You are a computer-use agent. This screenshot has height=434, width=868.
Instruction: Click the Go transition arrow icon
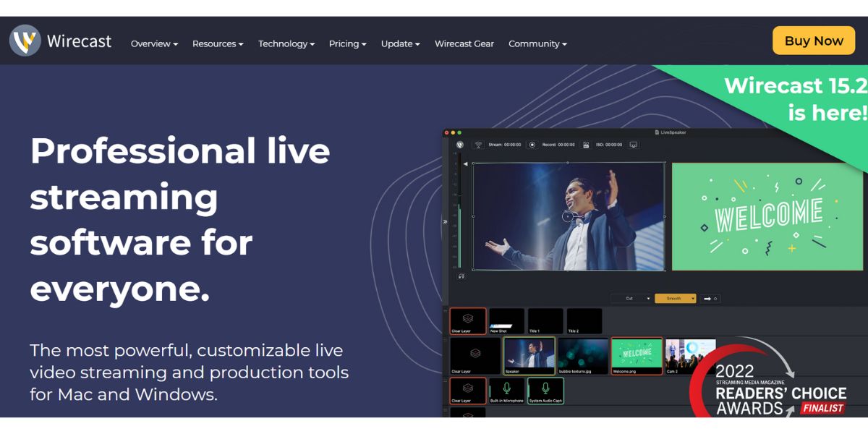pos(709,298)
